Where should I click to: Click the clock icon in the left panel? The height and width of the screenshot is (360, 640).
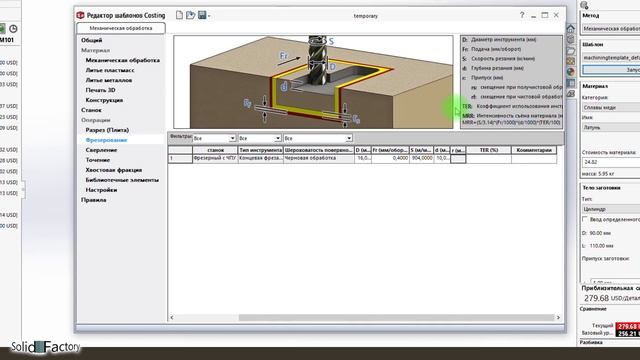(13, 29)
